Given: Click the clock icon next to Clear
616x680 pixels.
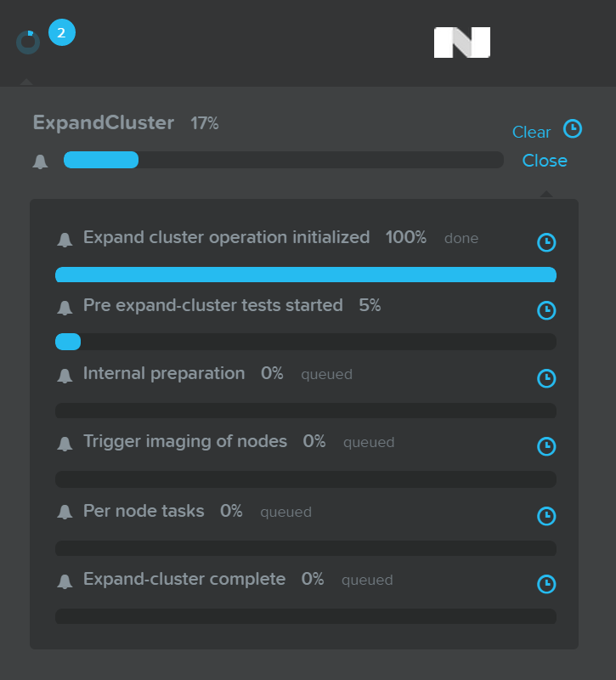Looking at the screenshot, I should click(572, 131).
